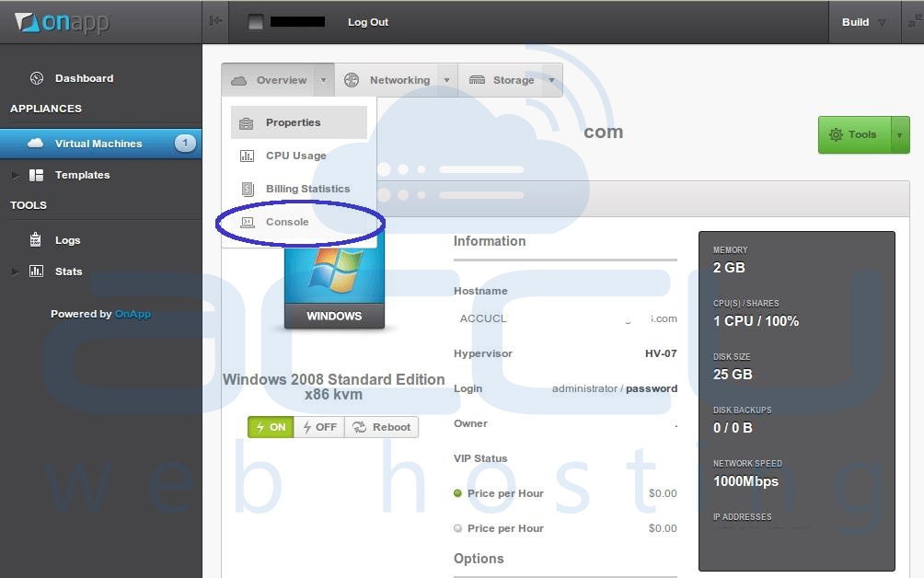Image resolution: width=924 pixels, height=578 pixels.
Task: Click the Templates layout icon
Action: (x=37, y=175)
